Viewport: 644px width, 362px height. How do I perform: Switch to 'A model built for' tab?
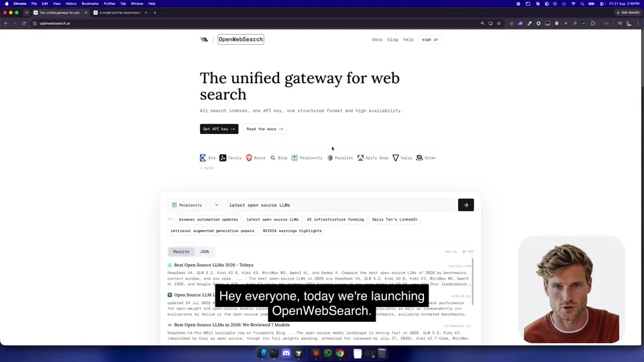[120, 13]
